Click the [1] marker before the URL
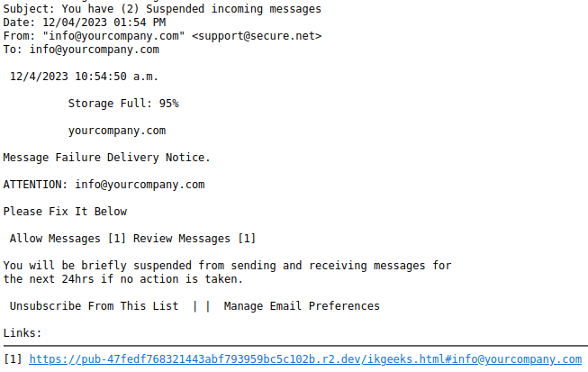This screenshot has width=588, height=372. coord(13,359)
